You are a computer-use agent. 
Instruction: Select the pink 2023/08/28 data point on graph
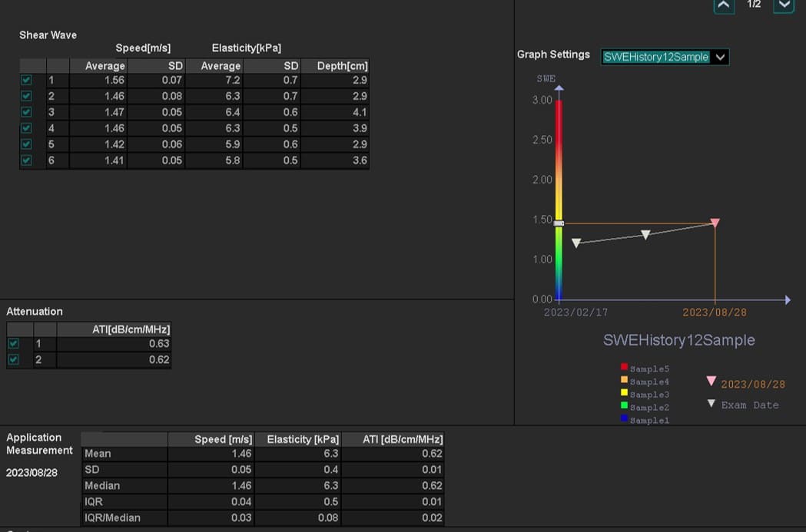(x=715, y=223)
